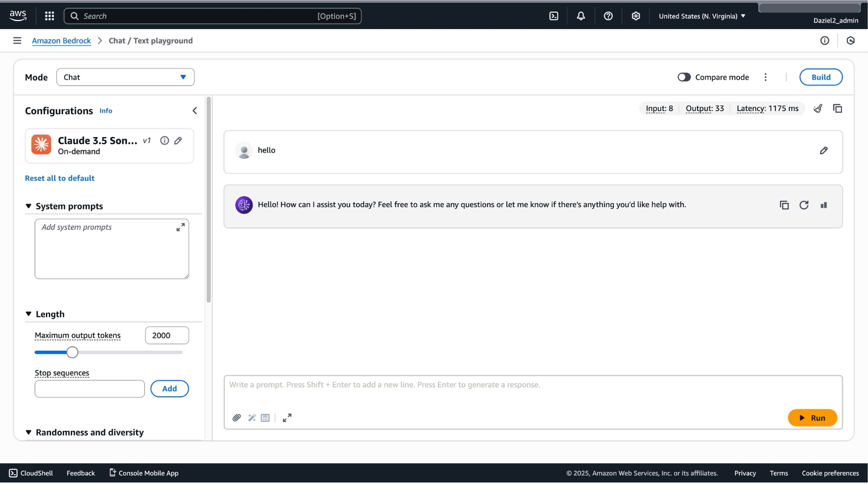Edit the hello message with pencil icon
Viewport: 868px width, 484px height.
[824, 150]
